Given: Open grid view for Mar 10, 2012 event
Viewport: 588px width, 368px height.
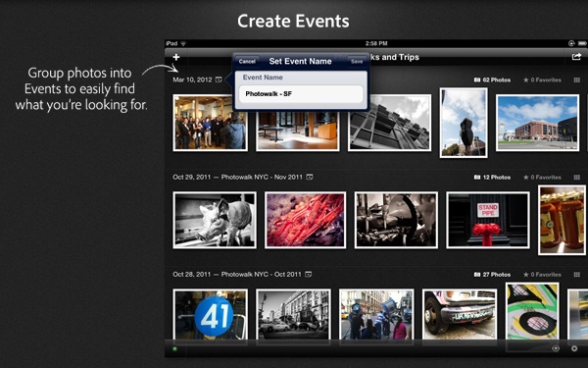Looking at the screenshot, I should point(577,80).
